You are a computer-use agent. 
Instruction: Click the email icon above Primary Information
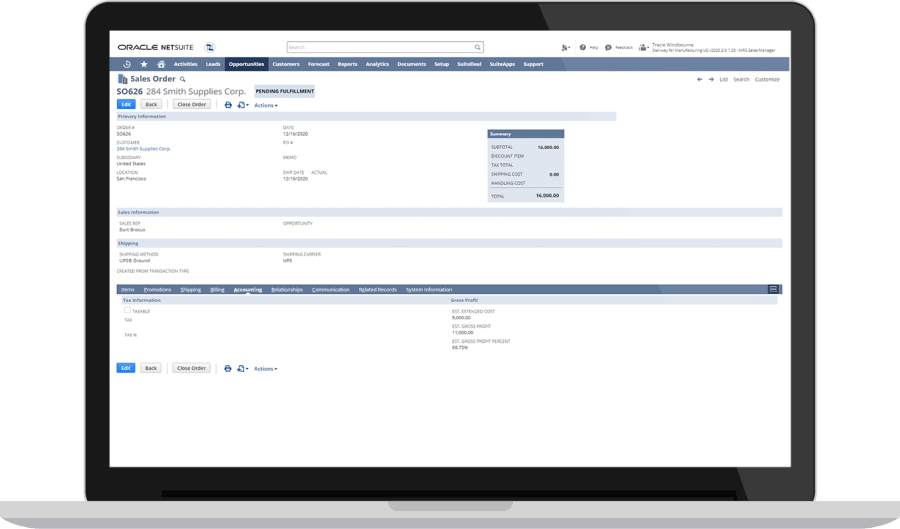tap(243, 105)
